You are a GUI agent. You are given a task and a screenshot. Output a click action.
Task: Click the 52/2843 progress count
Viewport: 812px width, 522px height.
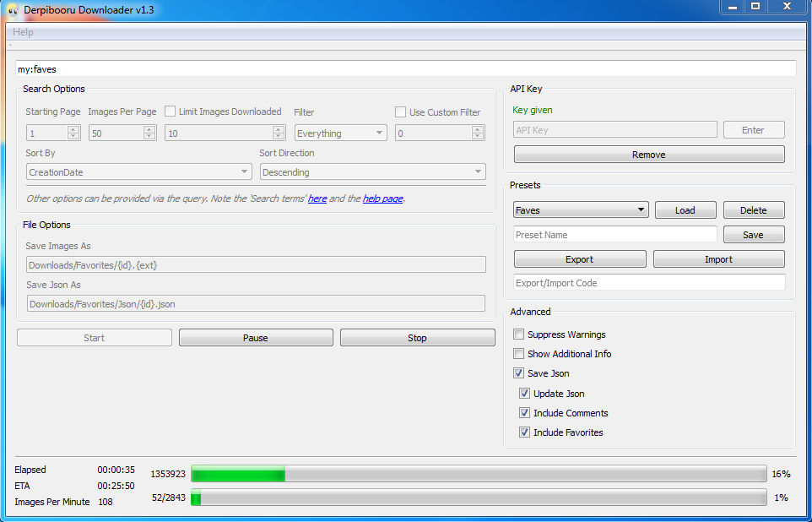(168, 498)
